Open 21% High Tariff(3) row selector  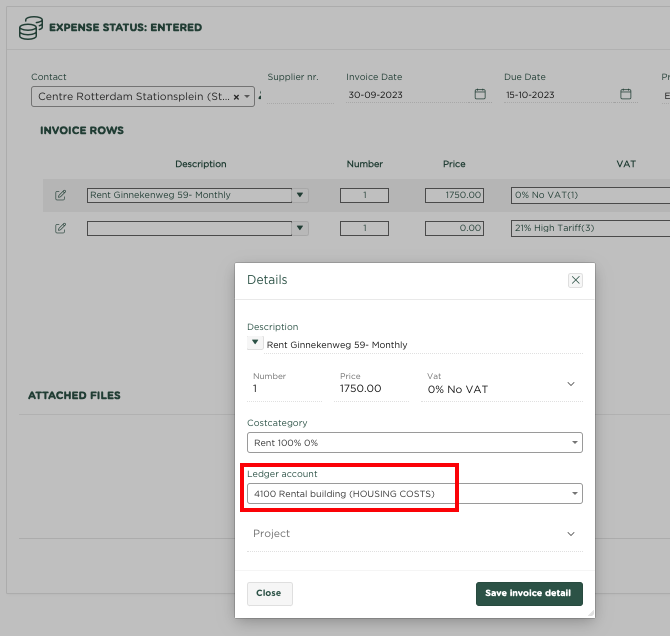(590, 228)
